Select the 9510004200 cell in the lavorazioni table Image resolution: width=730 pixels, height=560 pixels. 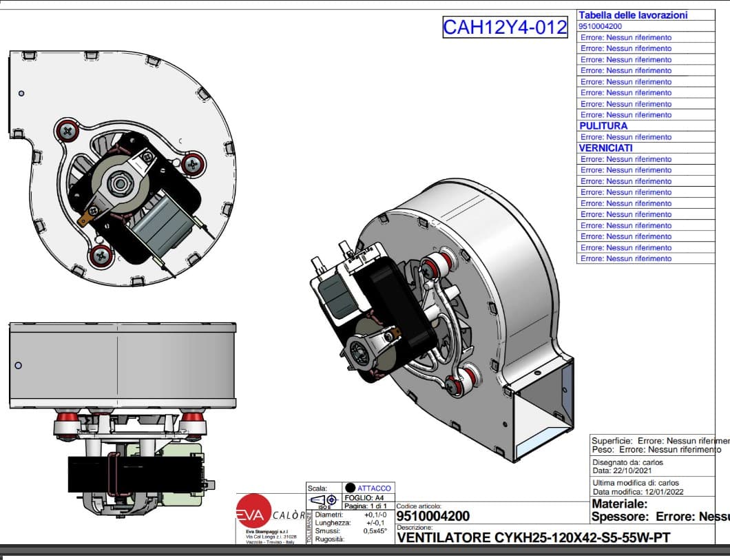point(646,27)
